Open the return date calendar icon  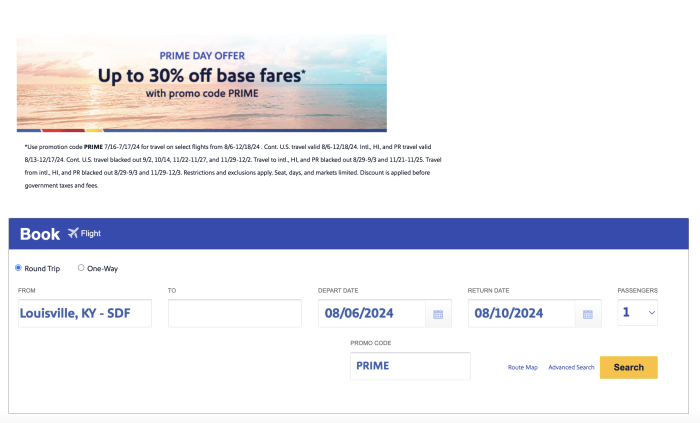tap(588, 314)
